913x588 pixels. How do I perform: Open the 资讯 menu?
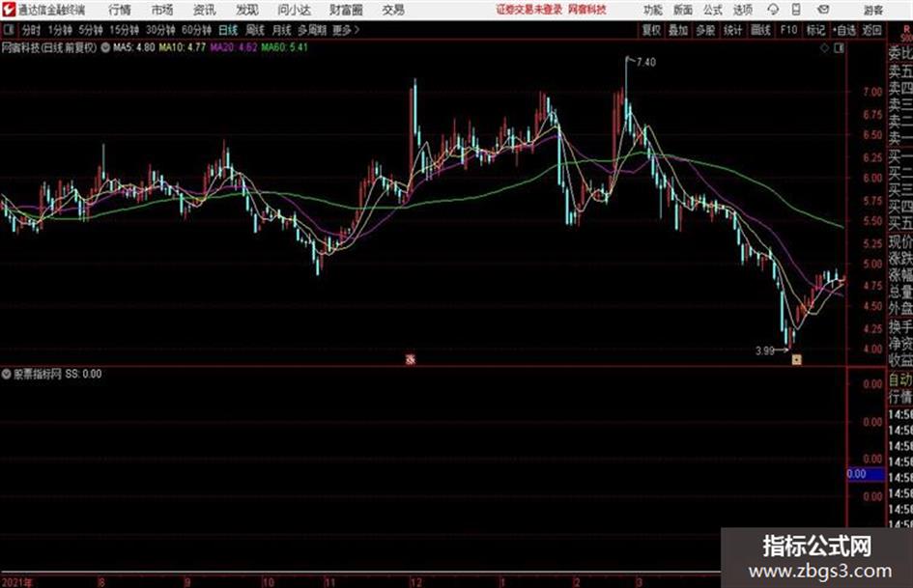point(205,10)
